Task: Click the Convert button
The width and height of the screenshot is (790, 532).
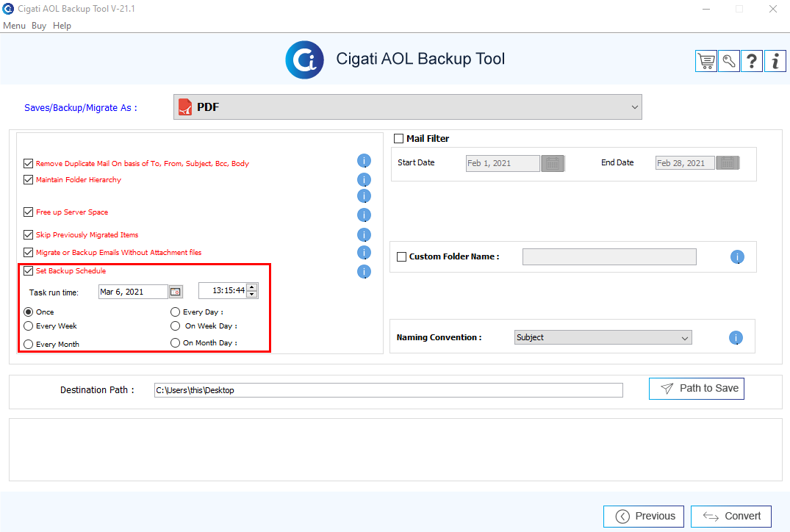Action: pyautogui.click(x=731, y=517)
